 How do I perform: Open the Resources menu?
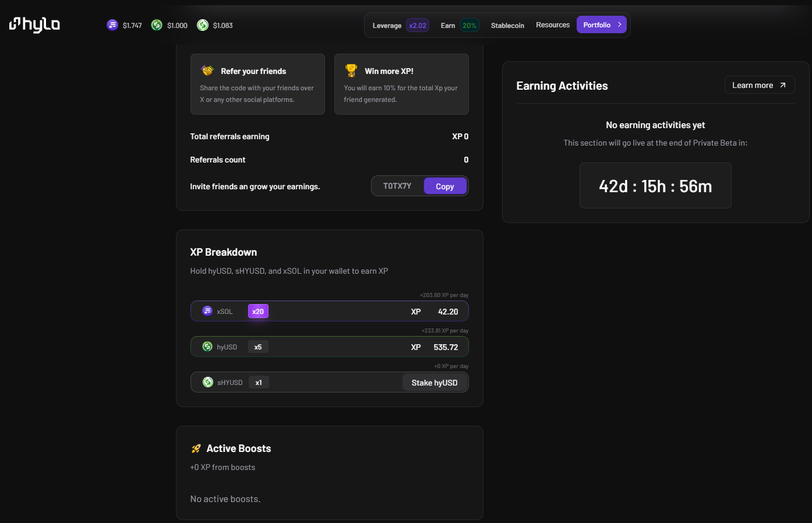(553, 25)
